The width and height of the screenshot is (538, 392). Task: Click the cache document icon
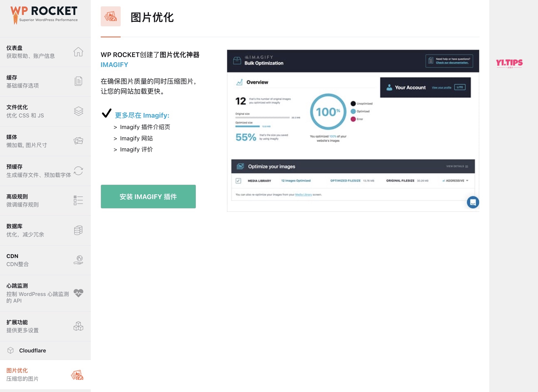click(78, 81)
